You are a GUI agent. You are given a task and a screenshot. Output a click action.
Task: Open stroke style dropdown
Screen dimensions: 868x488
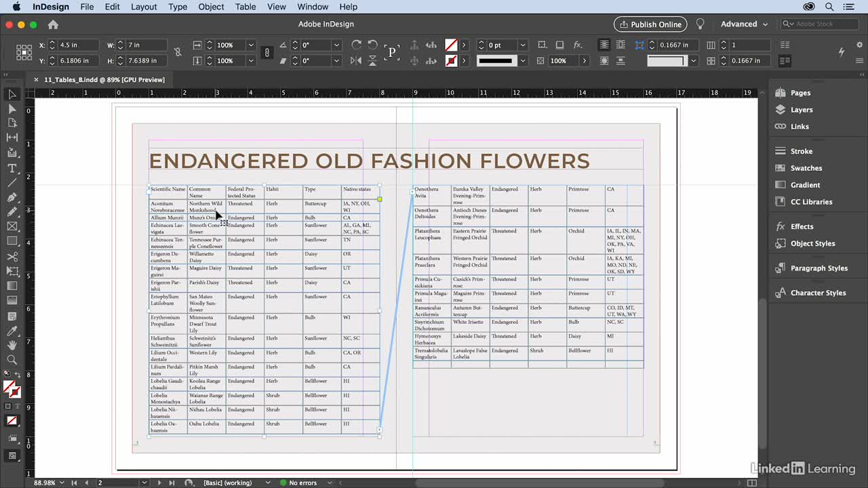(522, 60)
